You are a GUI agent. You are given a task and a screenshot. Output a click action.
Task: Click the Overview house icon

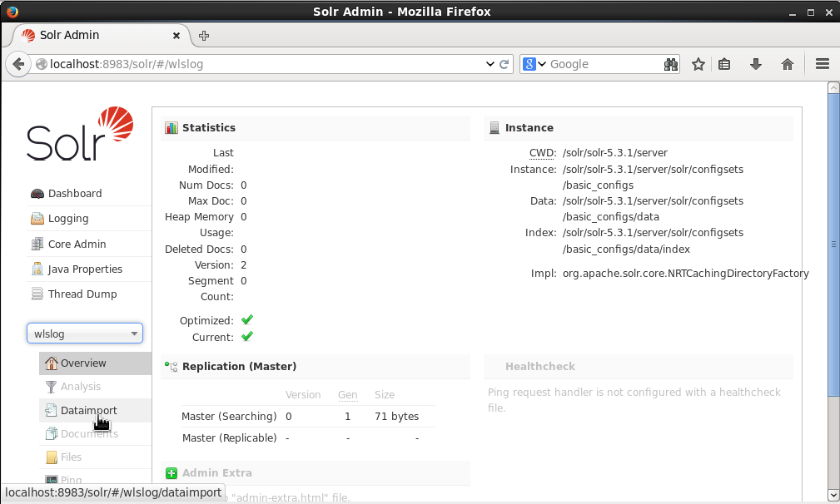(52, 363)
